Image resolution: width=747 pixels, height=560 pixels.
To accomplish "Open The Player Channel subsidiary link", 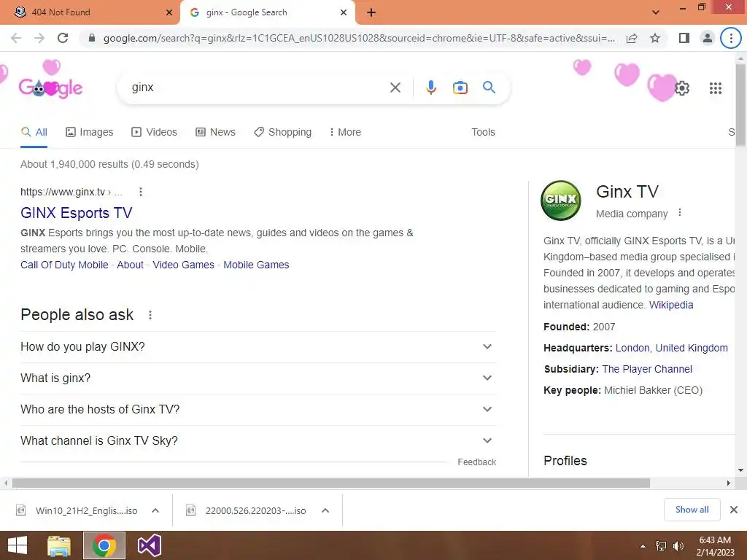I will coord(647,369).
